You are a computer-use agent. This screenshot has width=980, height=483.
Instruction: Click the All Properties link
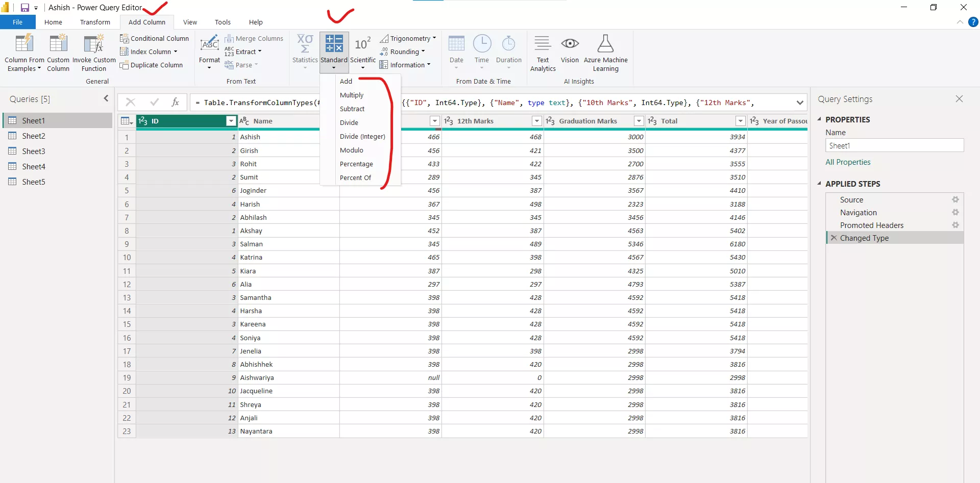(x=848, y=162)
